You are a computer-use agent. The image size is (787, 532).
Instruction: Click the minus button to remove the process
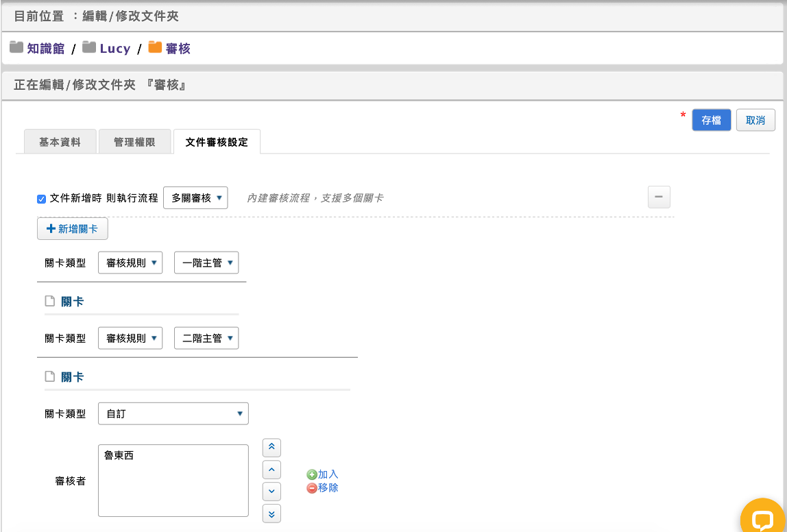pos(659,197)
